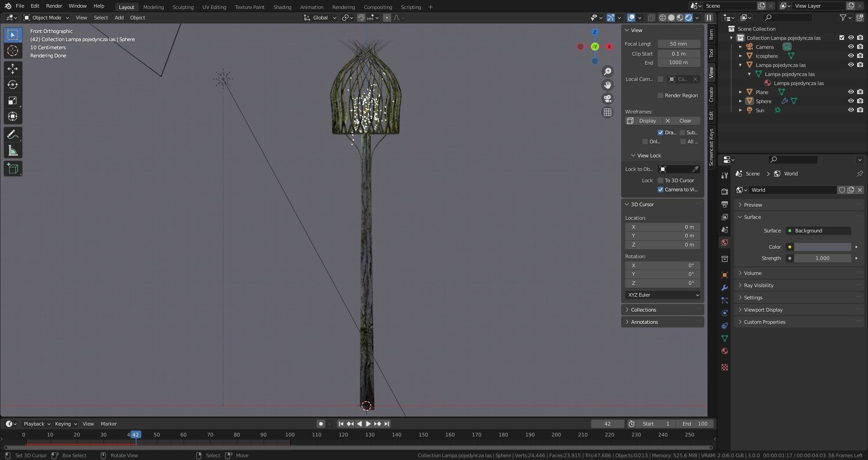The width and height of the screenshot is (868, 460).
Task: Toggle Lock To 3D Cursor checkbox
Action: pyautogui.click(x=660, y=180)
